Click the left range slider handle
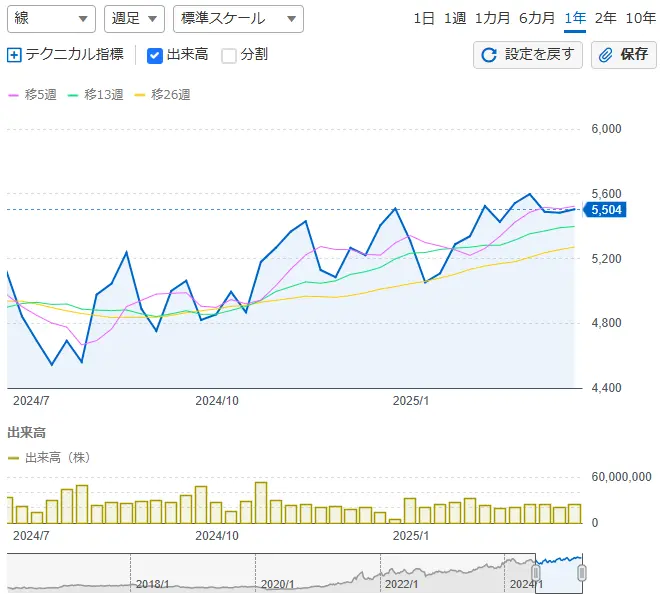Image resolution: width=660 pixels, height=594 pixels. click(536, 573)
